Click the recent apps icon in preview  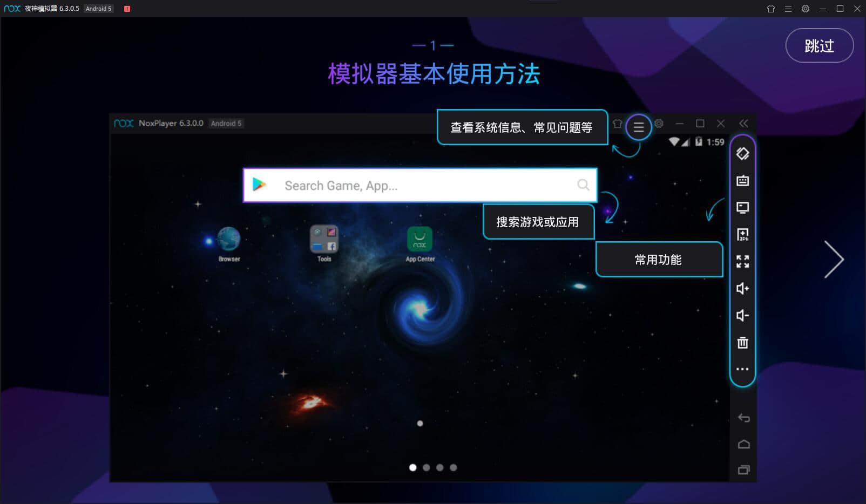click(743, 470)
